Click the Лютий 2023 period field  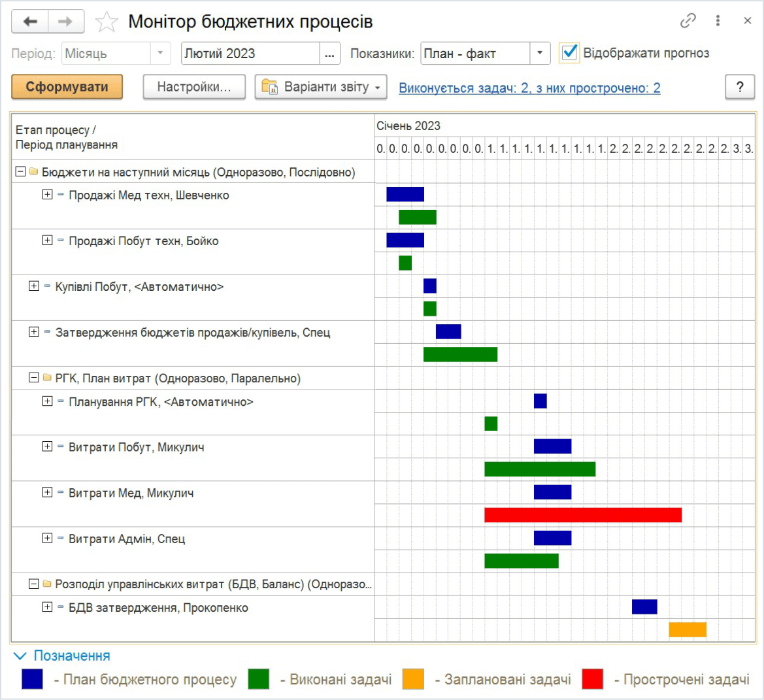click(x=250, y=54)
